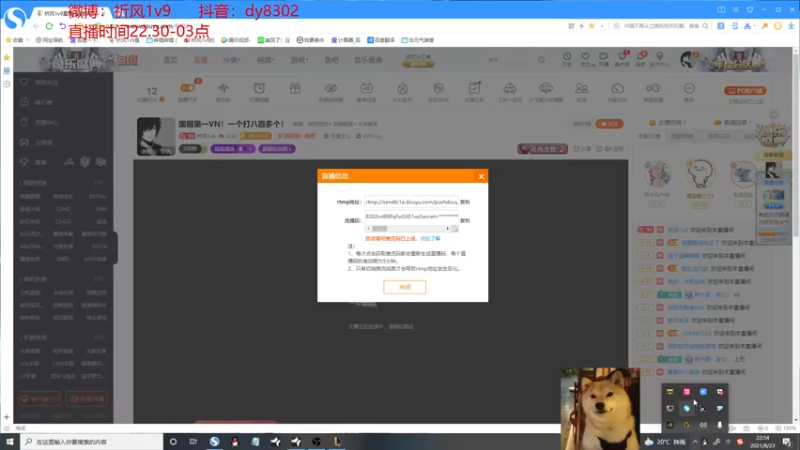
Task: Open the three-dots more icon
Action: coord(689,88)
